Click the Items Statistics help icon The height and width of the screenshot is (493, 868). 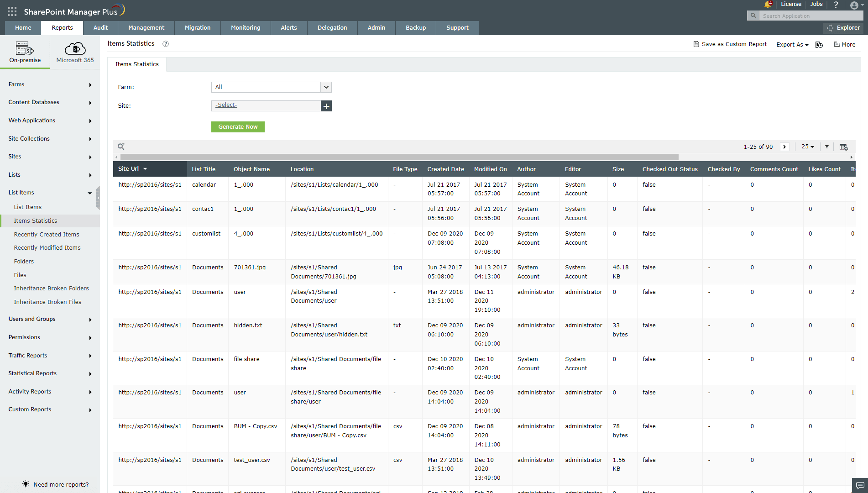click(x=166, y=44)
